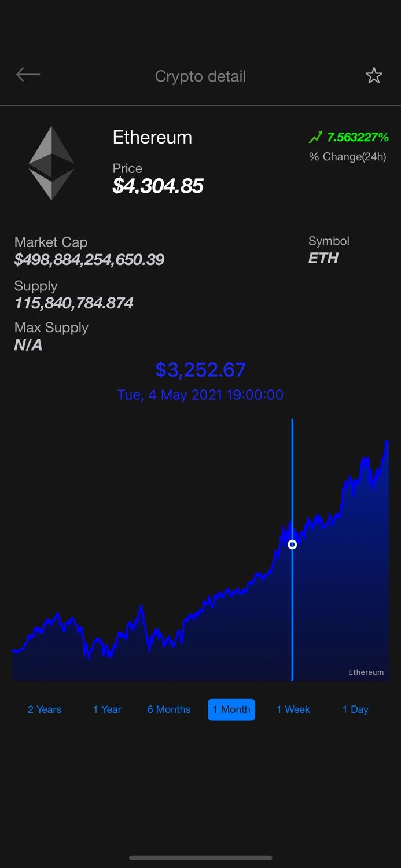Switch to the 1 Day chart view
Screen dimensions: 401x868
355,709
